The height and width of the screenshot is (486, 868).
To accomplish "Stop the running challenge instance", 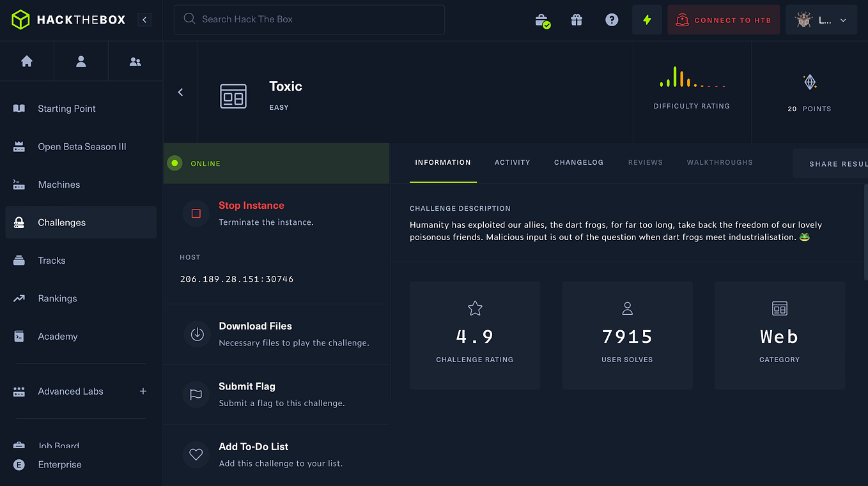I will tap(251, 205).
